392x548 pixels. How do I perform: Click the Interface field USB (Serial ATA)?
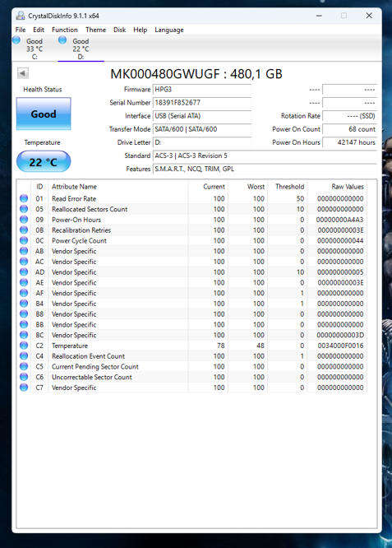pyautogui.click(x=202, y=116)
